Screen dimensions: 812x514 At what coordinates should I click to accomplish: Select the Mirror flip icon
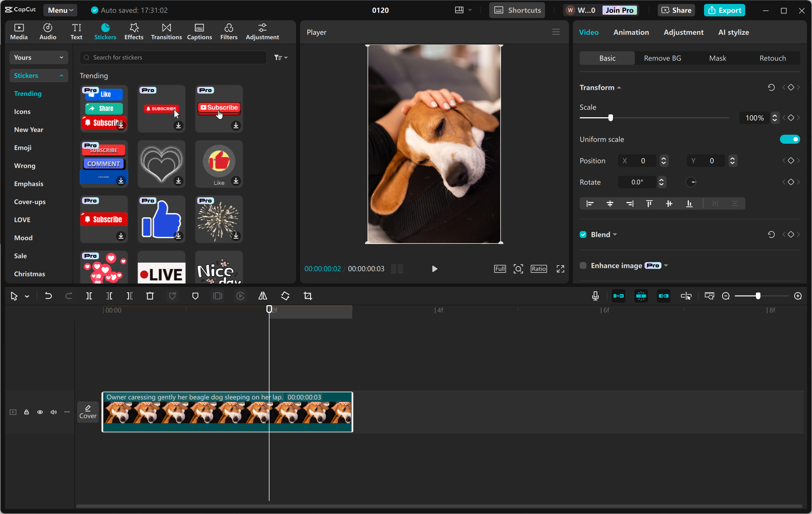(x=262, y=296)
